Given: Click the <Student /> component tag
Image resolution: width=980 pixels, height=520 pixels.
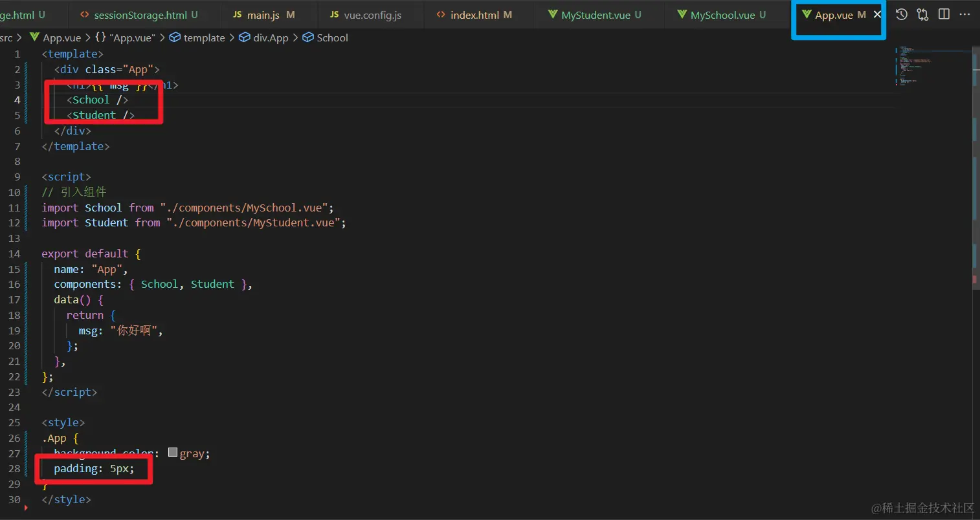Looking at the screenshot, I should [100, 115].
